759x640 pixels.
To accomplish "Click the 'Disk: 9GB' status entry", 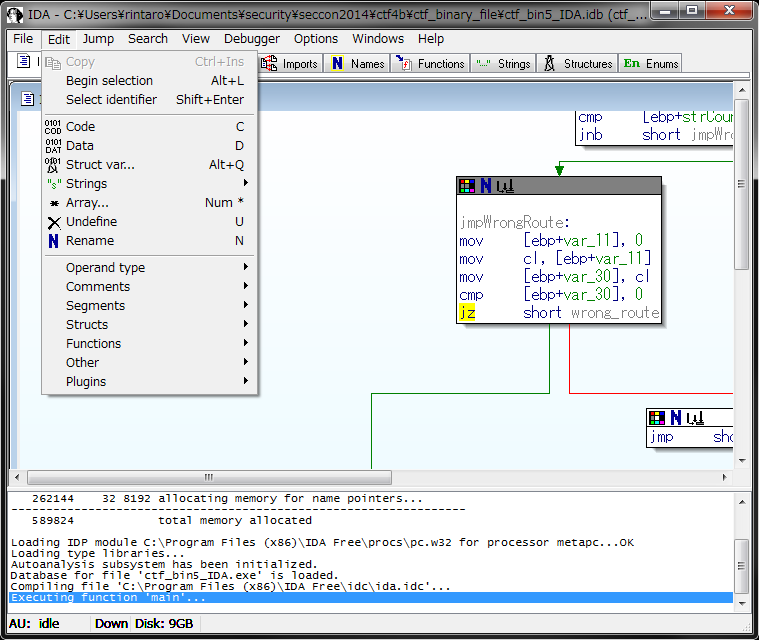I will [164, 624].
